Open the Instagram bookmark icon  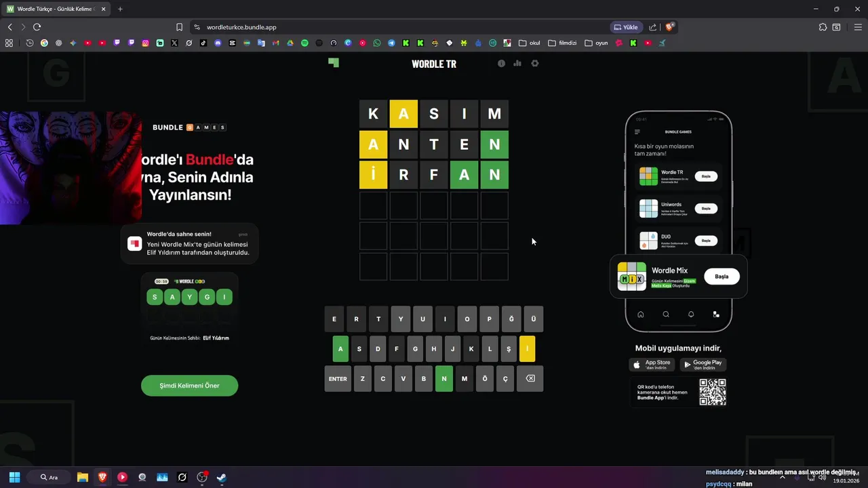145,43
